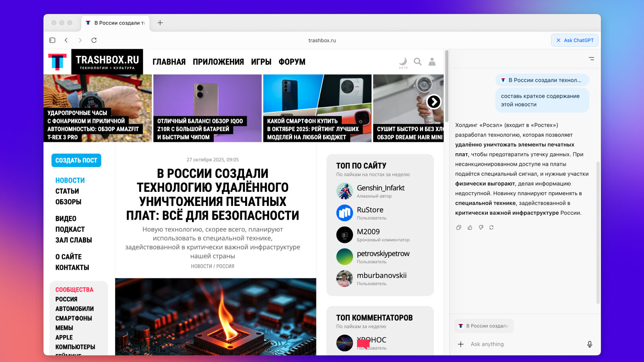Open the МЕМЫ community link
Viewport: 644px width, 362px height.
64,328
